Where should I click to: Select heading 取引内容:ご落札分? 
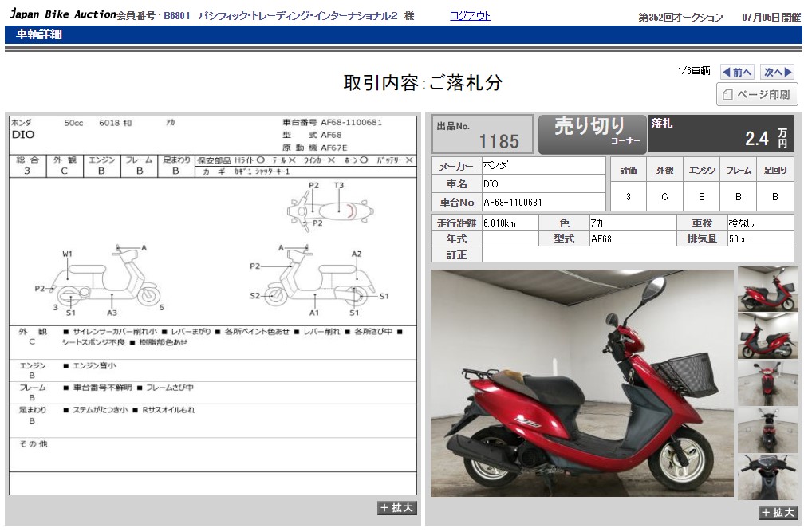click(x=423, y=82)
